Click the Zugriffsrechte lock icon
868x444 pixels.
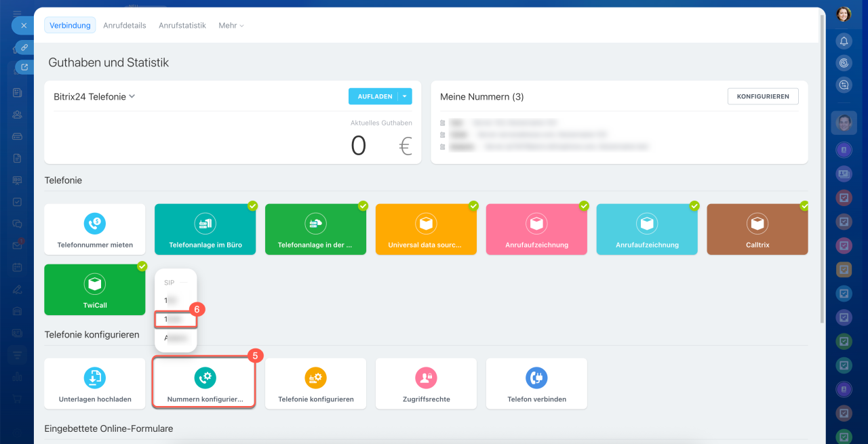(x=426, y=378)
